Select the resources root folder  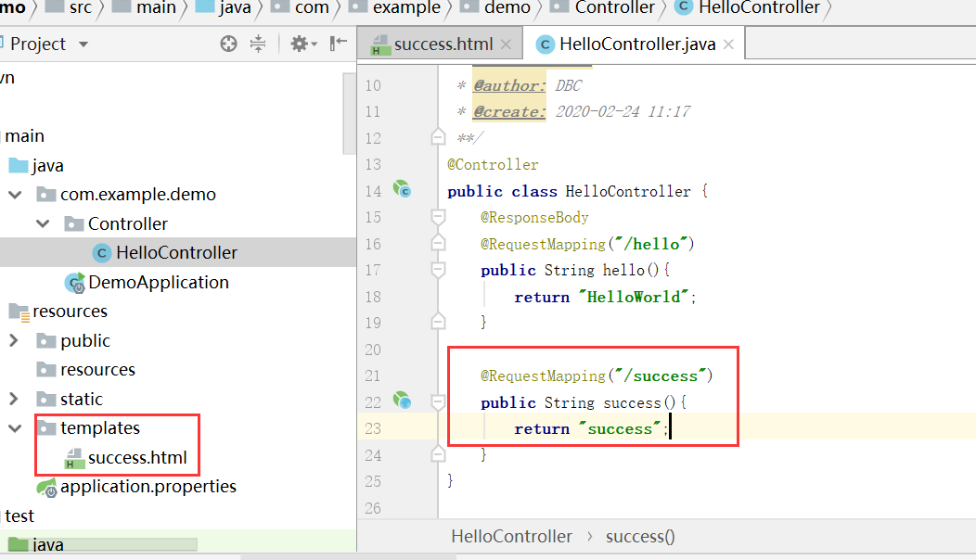[x=70, y=312]
